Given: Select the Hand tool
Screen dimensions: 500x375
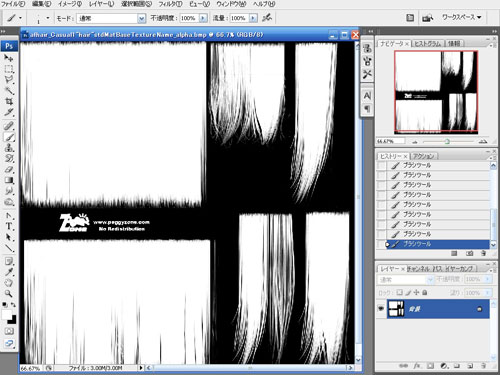Looking at the screenshot, I should [x=9, y=283].
